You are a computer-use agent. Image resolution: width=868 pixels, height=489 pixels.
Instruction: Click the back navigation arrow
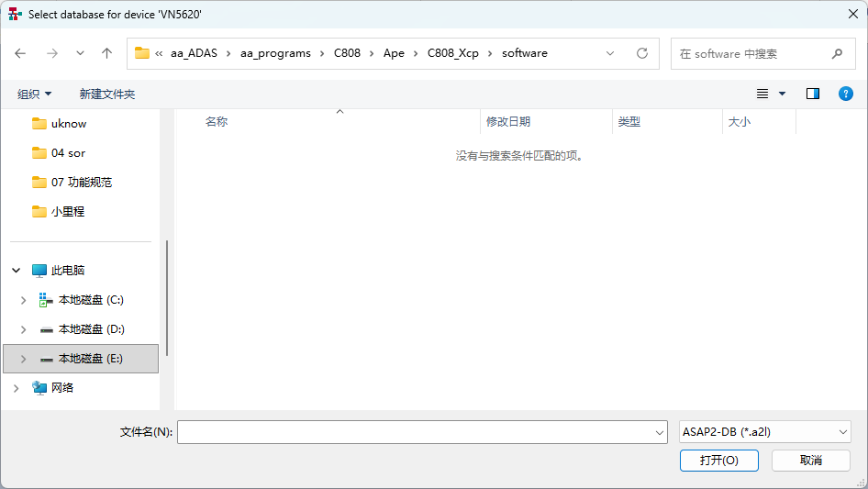click(x=20, y=53)
